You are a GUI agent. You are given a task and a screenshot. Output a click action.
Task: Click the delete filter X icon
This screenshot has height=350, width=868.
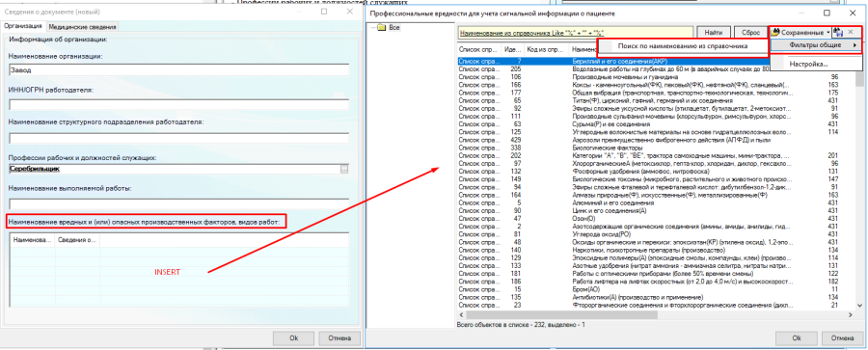point(851,33)
